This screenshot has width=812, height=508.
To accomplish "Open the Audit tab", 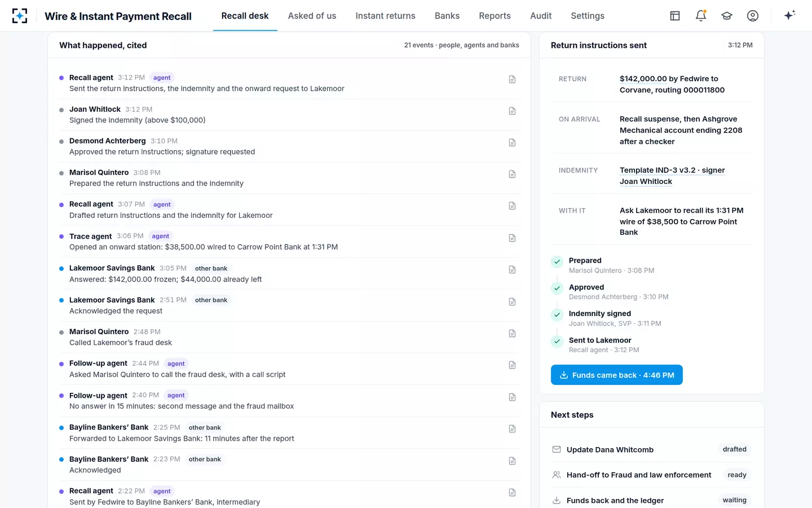I will point(541,16).
